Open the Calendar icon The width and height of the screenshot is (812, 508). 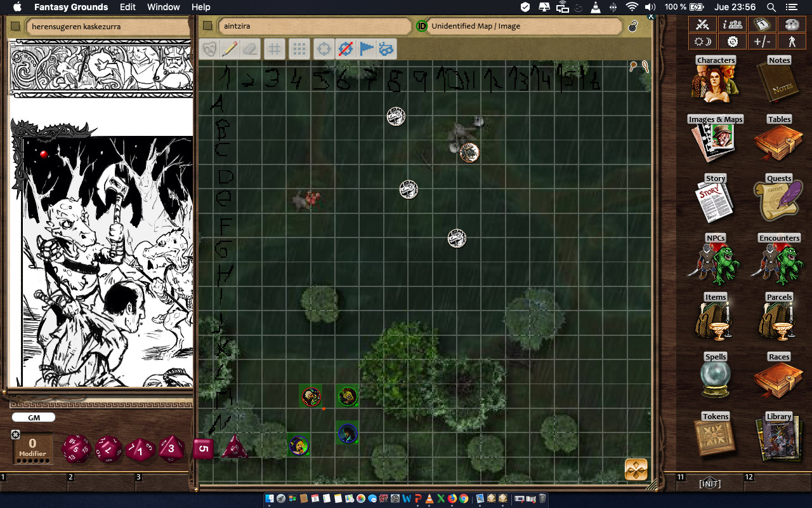click(x=763, y=25)
